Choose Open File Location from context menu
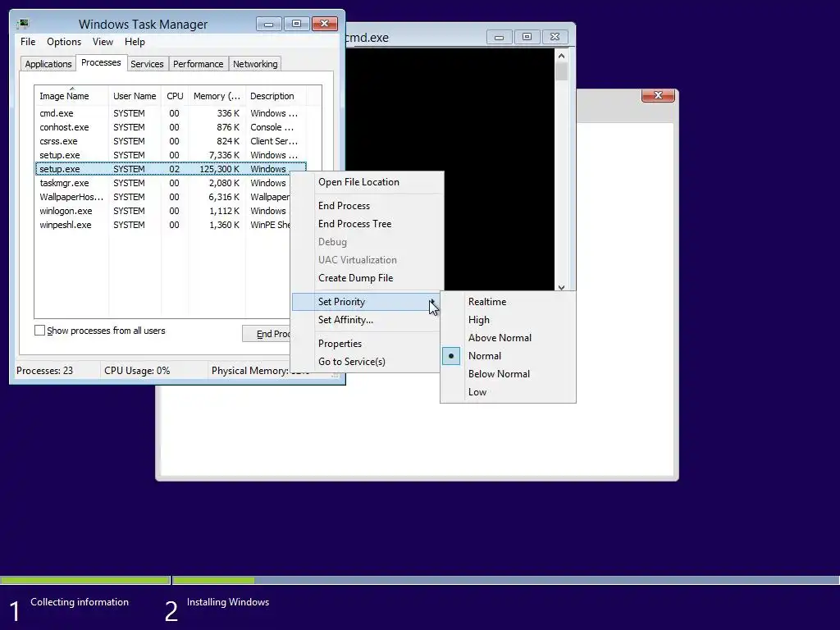 pyautogui.click(x=359, y=182)
